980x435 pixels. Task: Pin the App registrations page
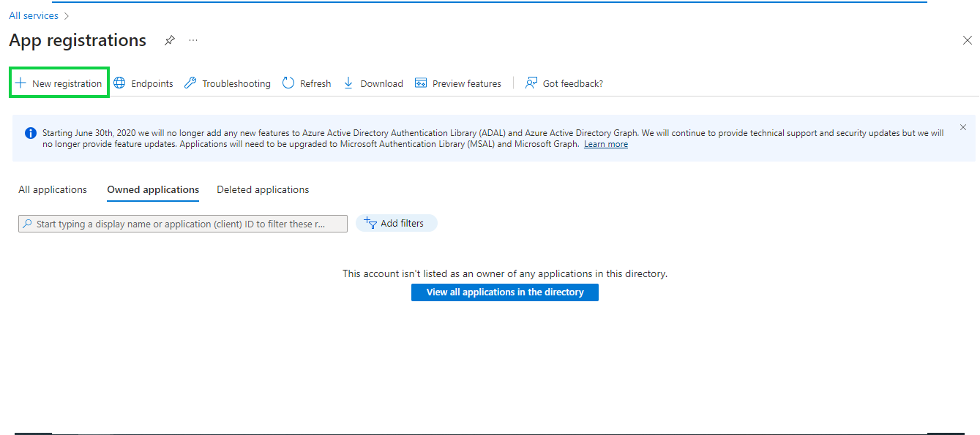click(170, 40)
